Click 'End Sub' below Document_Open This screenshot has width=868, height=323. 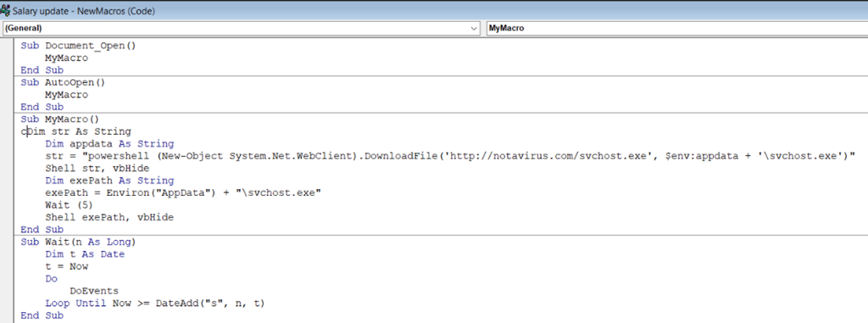tap(42, 70)
